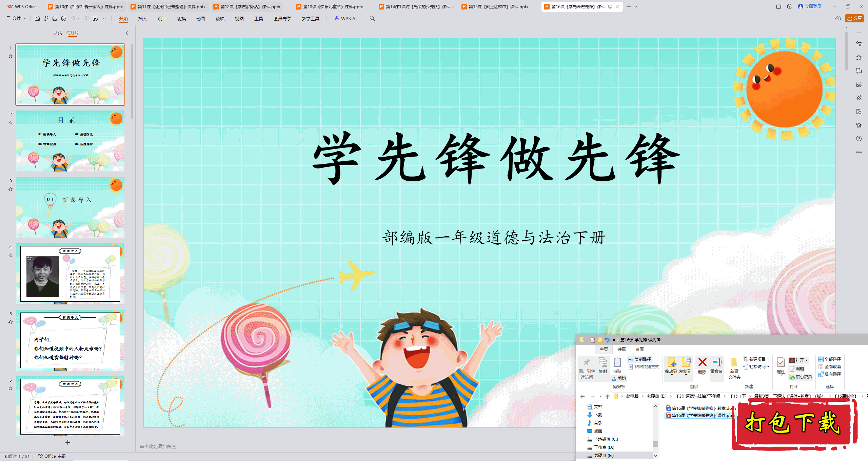The height and width of the screenshot is (461, 868).
Task: Collapse the slide panel with the left chevron
Action: tap(127, 33)
